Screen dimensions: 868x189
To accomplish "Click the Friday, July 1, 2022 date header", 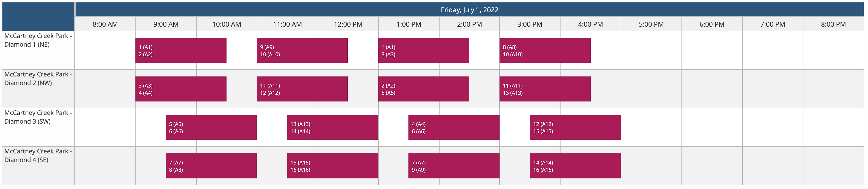I will (x=469, y=10).
